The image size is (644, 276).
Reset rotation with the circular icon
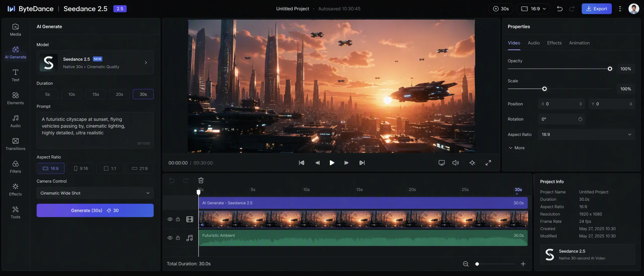[x=580, y=119]
